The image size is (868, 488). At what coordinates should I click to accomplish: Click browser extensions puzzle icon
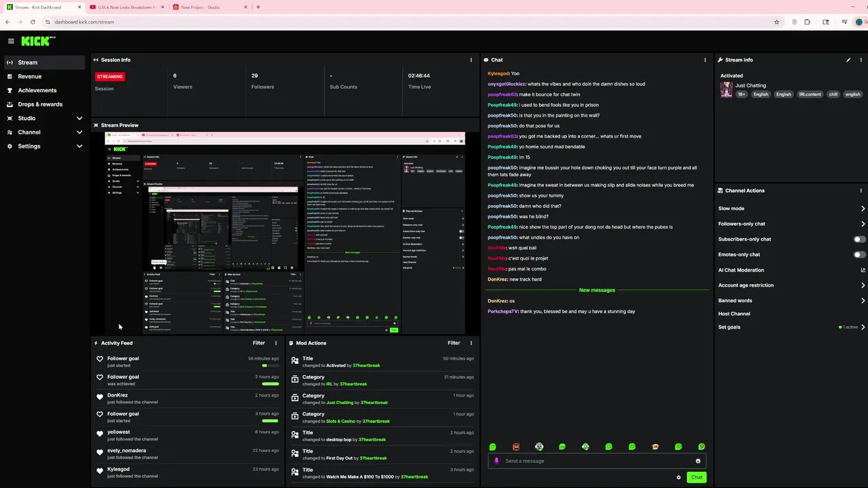807,22
